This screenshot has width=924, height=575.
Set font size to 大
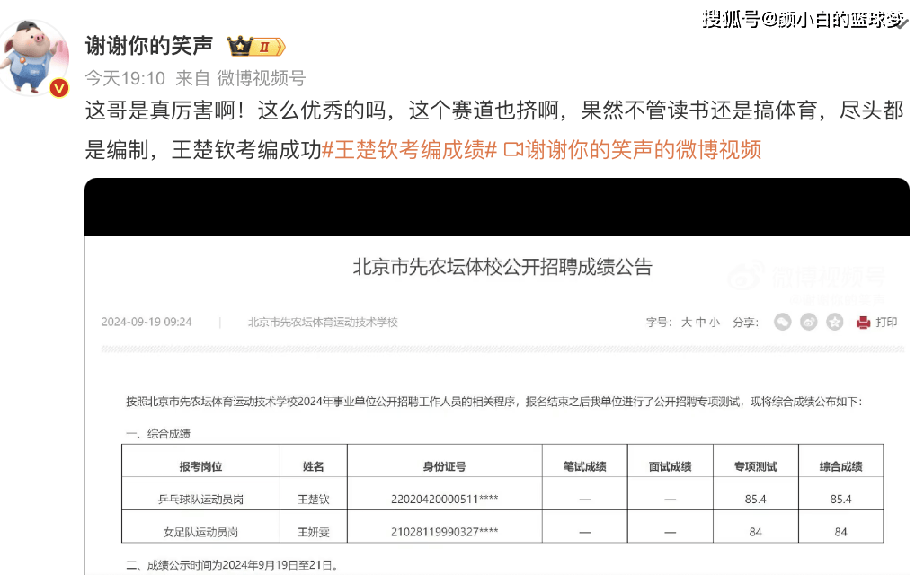pyautogui.click(x=687, y=323)
